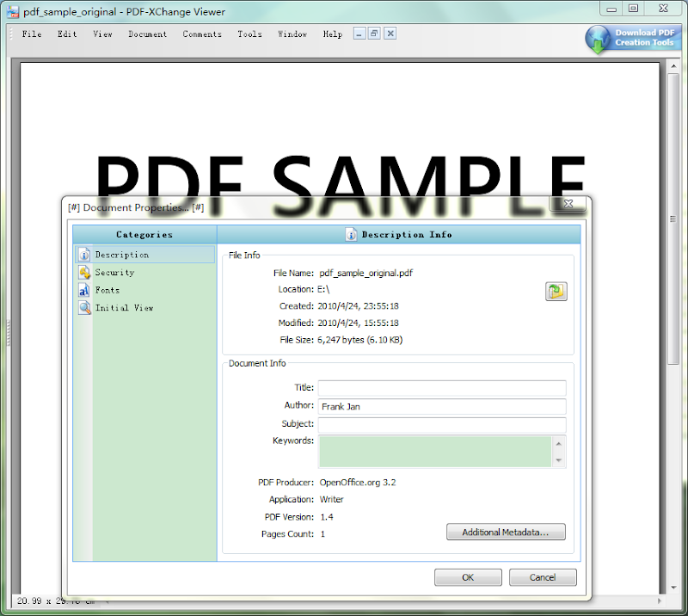Select the Initial View row text
This screenshot has height=616, width=688.
pos(125,308)
